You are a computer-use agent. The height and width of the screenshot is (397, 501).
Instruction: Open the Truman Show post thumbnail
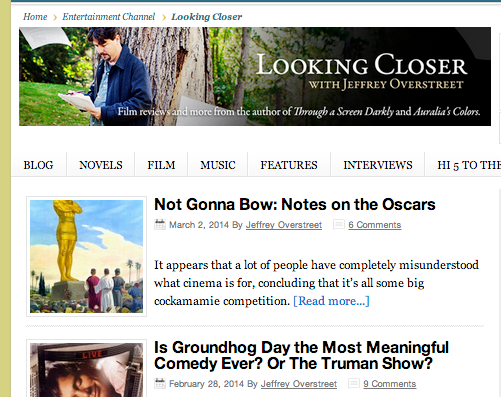86,368
